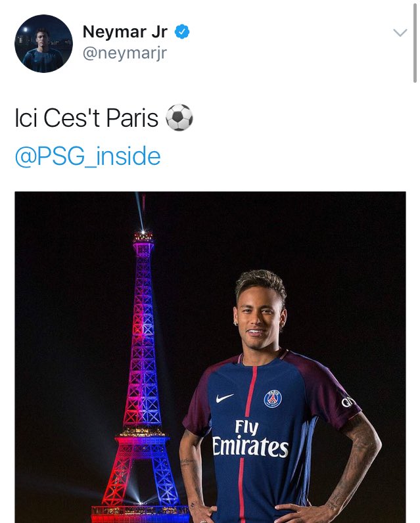Click the Fly Emirates text on jersey

pos(250,438)
